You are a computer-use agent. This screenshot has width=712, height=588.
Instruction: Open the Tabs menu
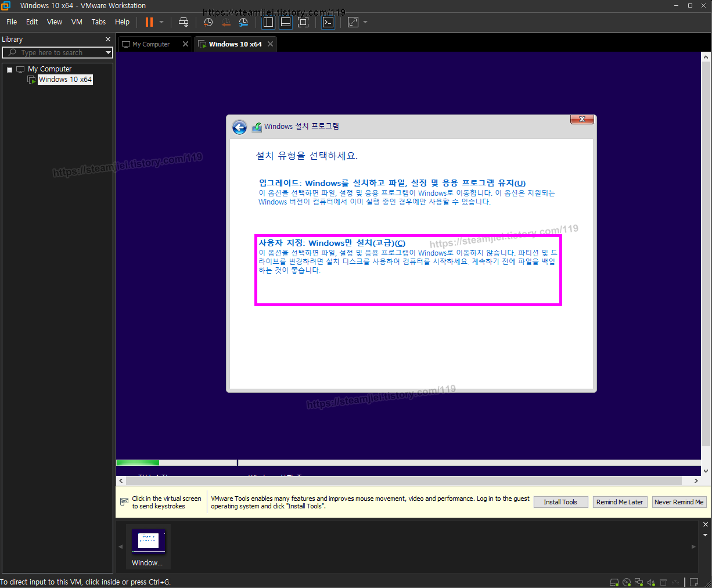click(x=99, y=22)
